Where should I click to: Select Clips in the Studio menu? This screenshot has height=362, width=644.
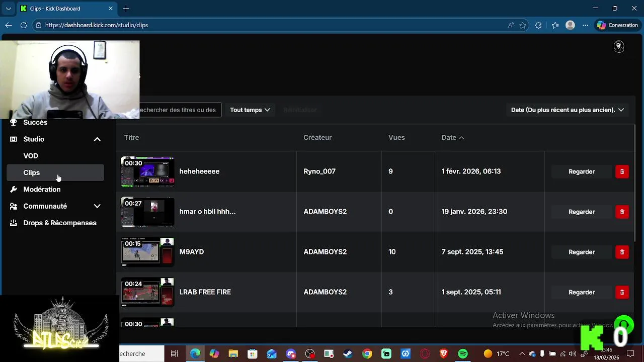click(x=55, y=172)
